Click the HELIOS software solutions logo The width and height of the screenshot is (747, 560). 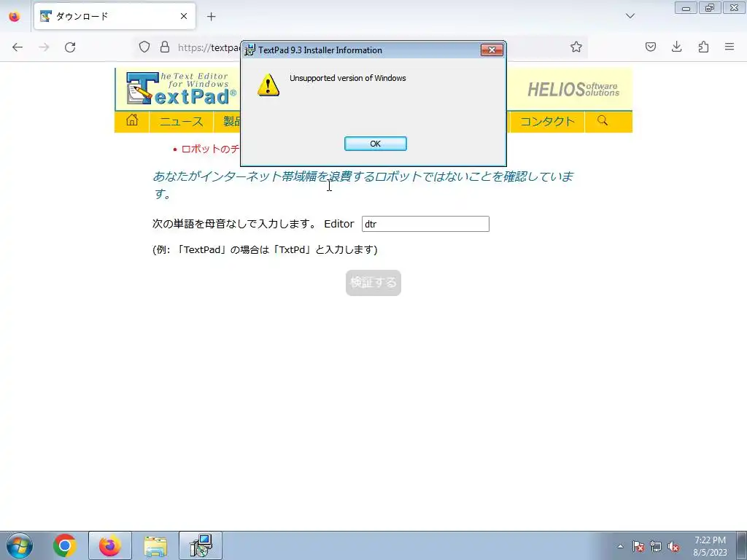tap(573, 89)
